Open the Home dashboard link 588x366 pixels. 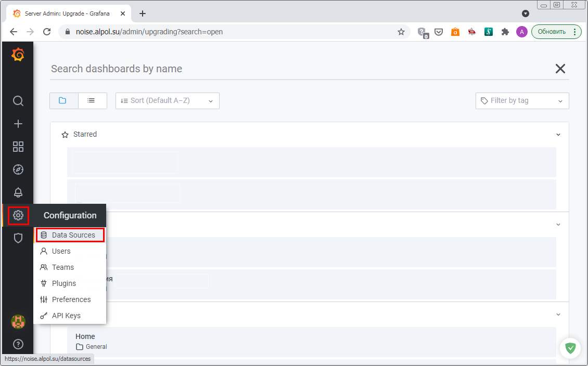85,336
